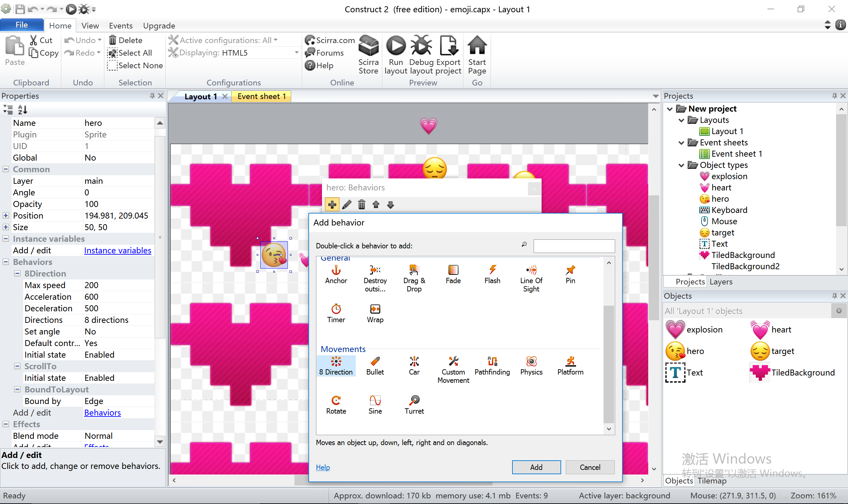Select the Pathfinding behavior icon

(492, 366)
